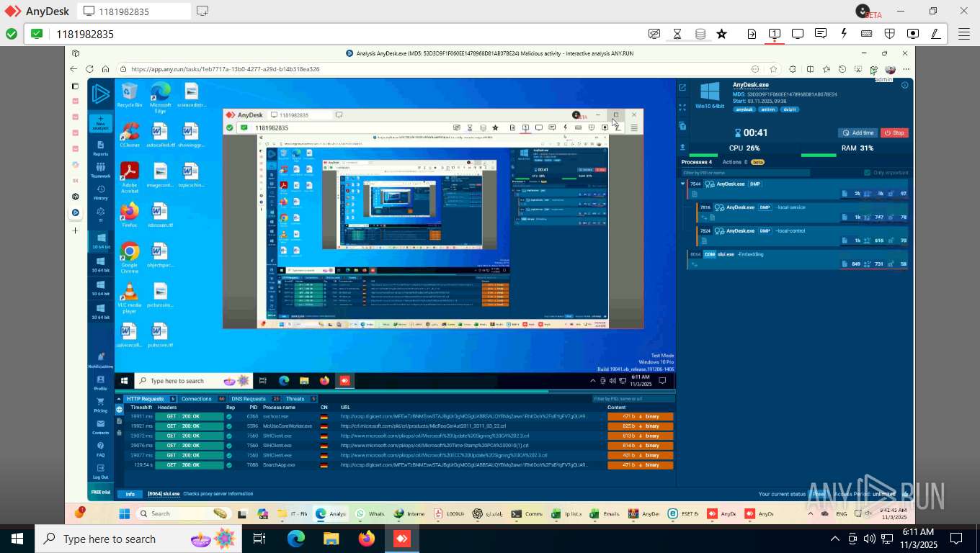Click the Recycle Bin desktop icon in the sandbox
The image size is (980, 553).
tap(130, 95)
